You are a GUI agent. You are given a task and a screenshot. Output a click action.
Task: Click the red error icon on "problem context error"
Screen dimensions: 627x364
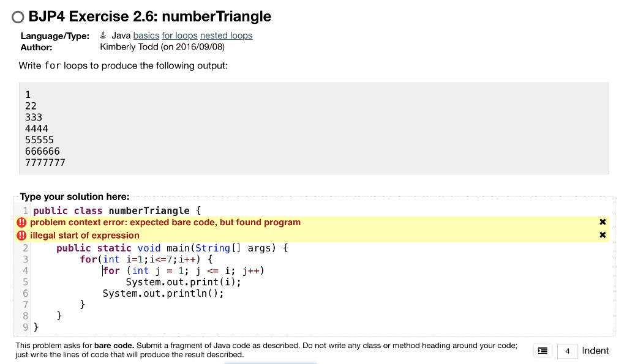tap(21, 222)
